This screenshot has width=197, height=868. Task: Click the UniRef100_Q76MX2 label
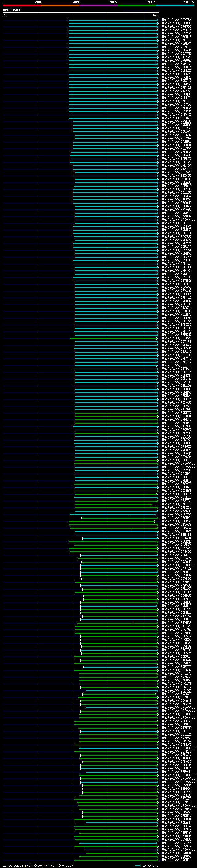177,78
